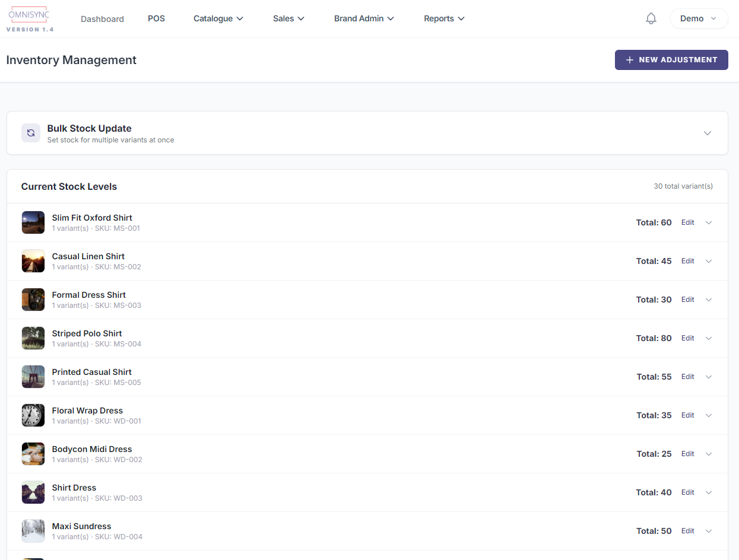Expand the Formal Dress Shirt row
Screen dimensions: 739x560
708,300
